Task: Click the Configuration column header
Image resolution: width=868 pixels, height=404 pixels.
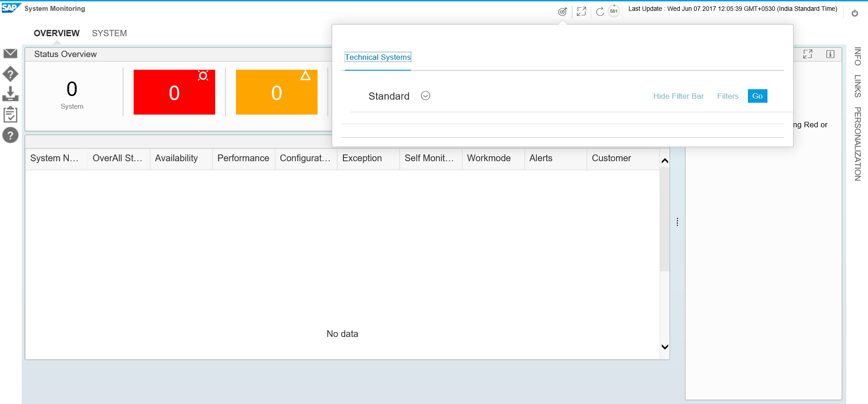Action: 306,158
